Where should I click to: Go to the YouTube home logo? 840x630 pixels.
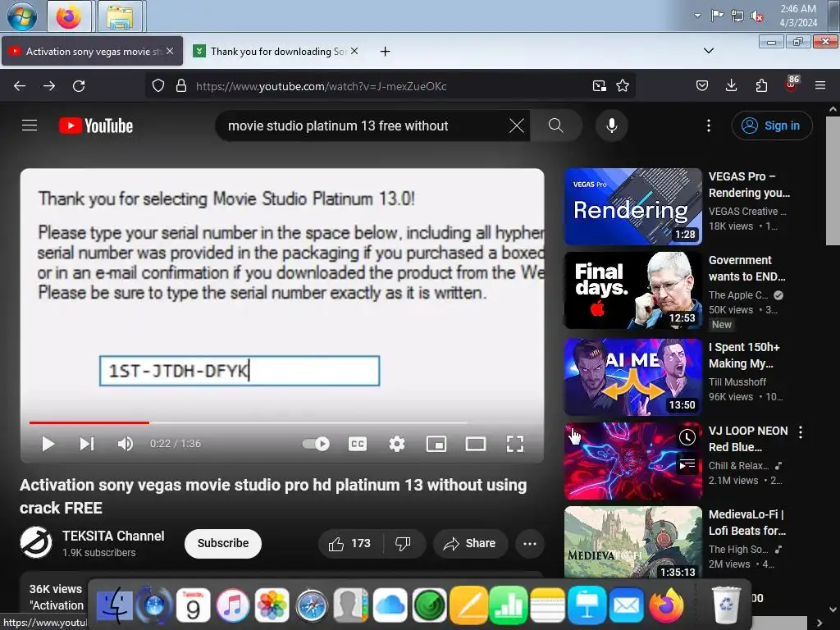point(96,126)
